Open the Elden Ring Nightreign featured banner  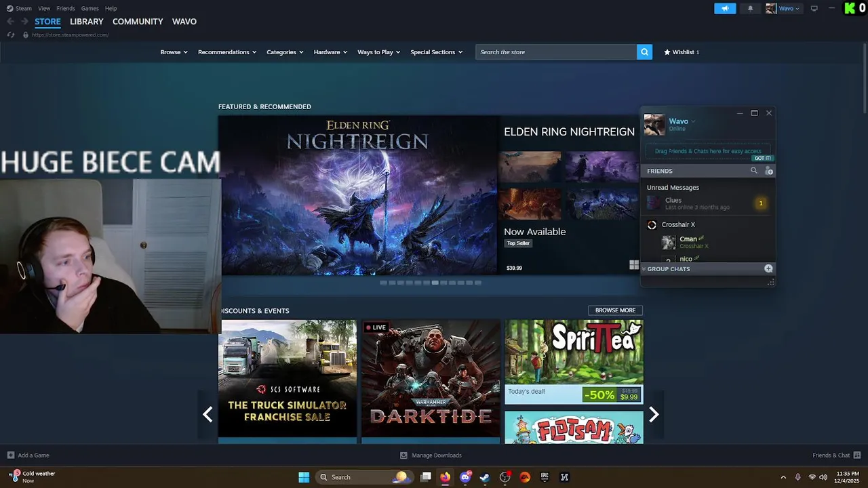(x=357, y=195)
